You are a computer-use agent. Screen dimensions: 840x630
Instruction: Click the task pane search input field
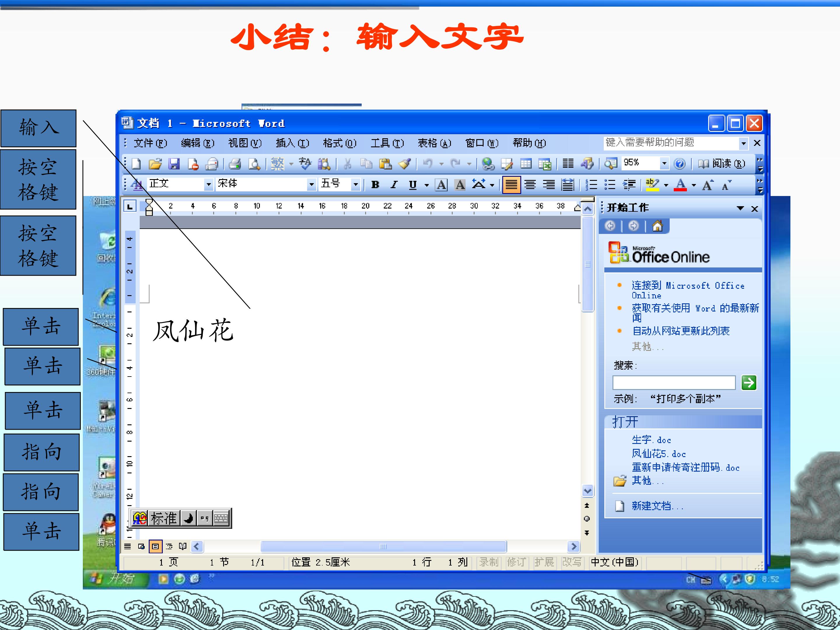(674, 382)
